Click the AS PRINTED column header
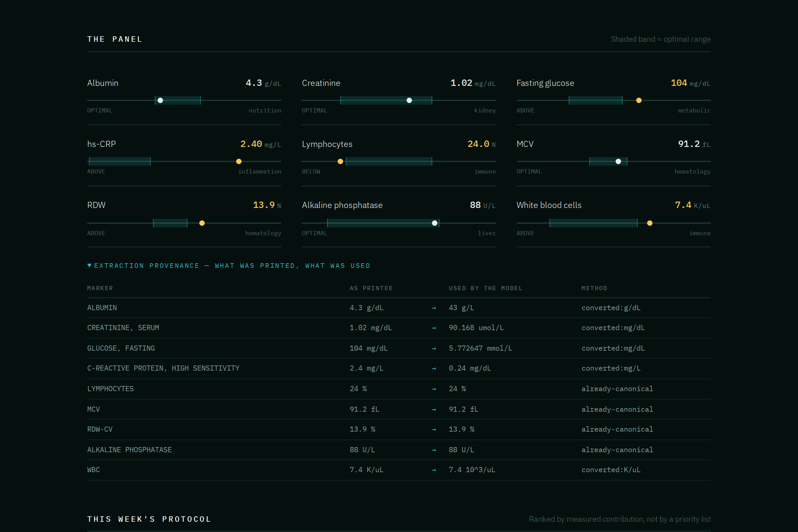Viewport: 798px width, 532px height. 371,288
